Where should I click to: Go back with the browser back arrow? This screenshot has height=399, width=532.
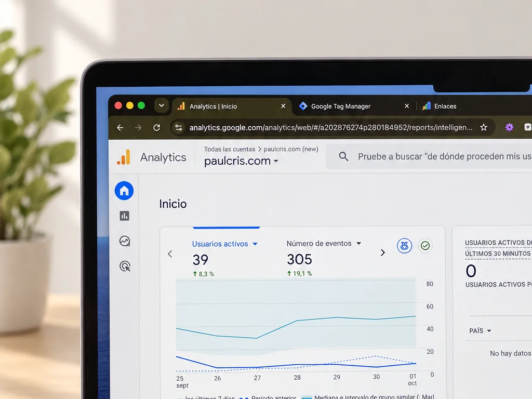tap(120, 128)
